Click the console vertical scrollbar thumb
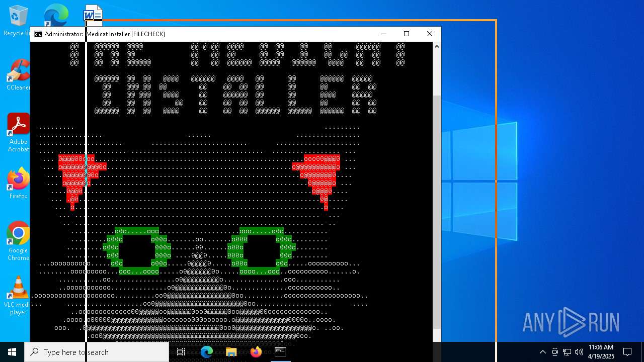Viewport: 644px width, 362px height. [436, 211]
